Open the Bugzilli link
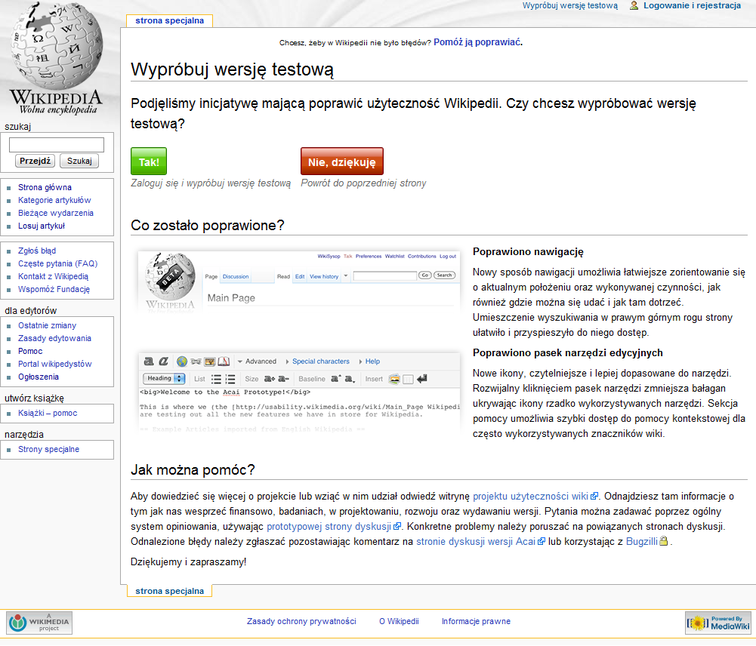756x646 pixels. pyautogui.click(x=647, y=542)
